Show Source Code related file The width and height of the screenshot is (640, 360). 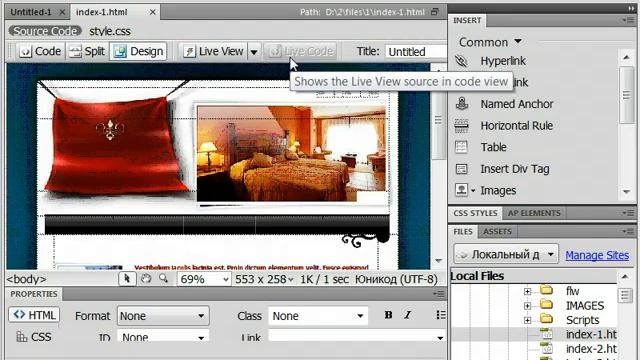[x=45, y=31]
